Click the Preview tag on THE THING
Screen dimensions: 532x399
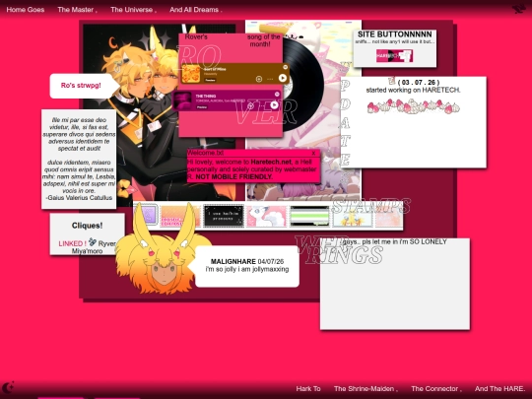pyautogui.click(x=202, y=107)
